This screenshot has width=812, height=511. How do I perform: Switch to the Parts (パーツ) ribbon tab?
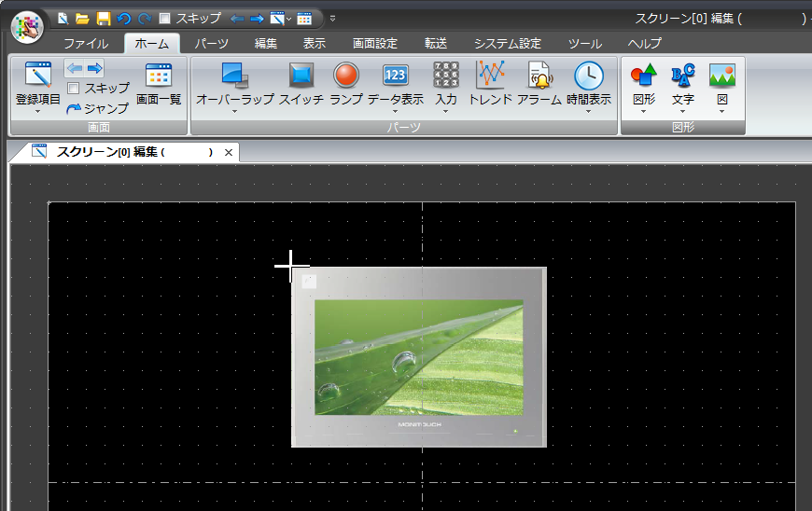pos(211,44)
